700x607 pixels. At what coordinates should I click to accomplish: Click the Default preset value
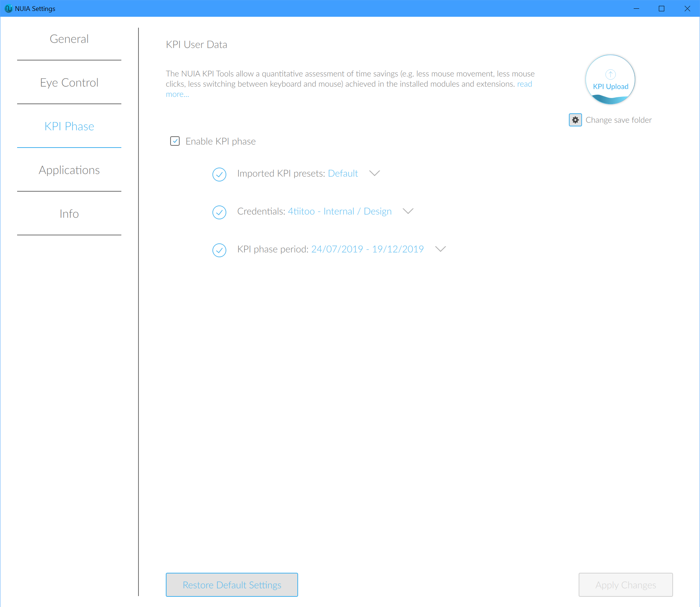point(343,173)
